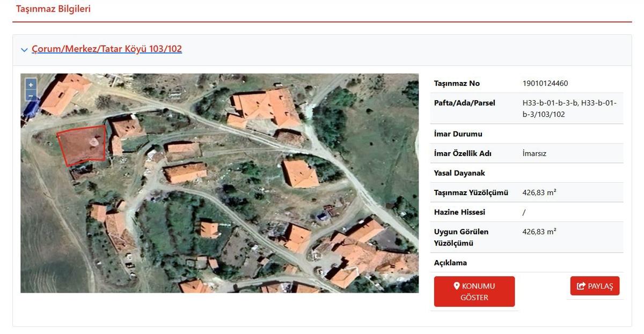Image resolution: width=644 pixels, height=334 pixels.
Task: Click the İmar Durumu row label
Action: 458,134
